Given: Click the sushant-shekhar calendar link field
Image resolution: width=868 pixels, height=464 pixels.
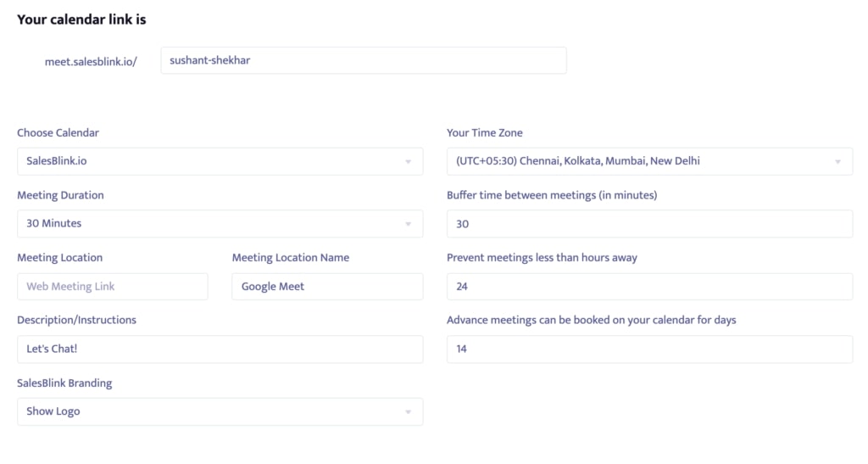Looking at the screenshot, I should click(364, 60).
